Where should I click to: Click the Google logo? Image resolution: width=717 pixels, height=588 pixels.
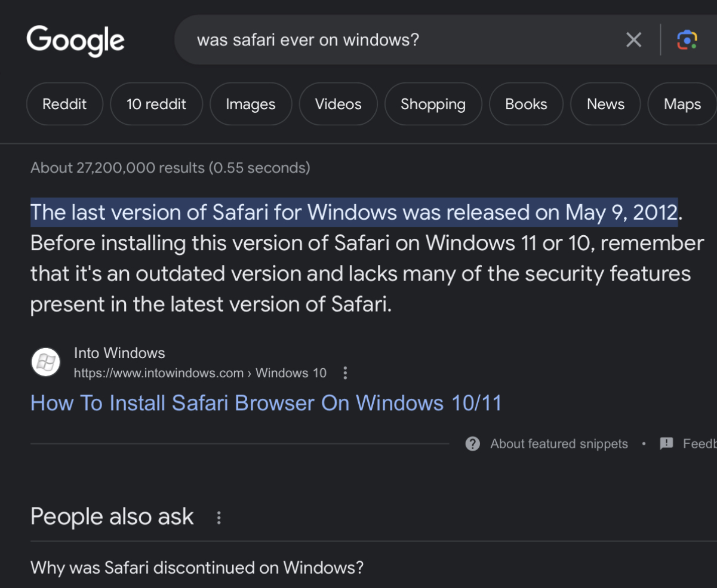pos(75,41)
